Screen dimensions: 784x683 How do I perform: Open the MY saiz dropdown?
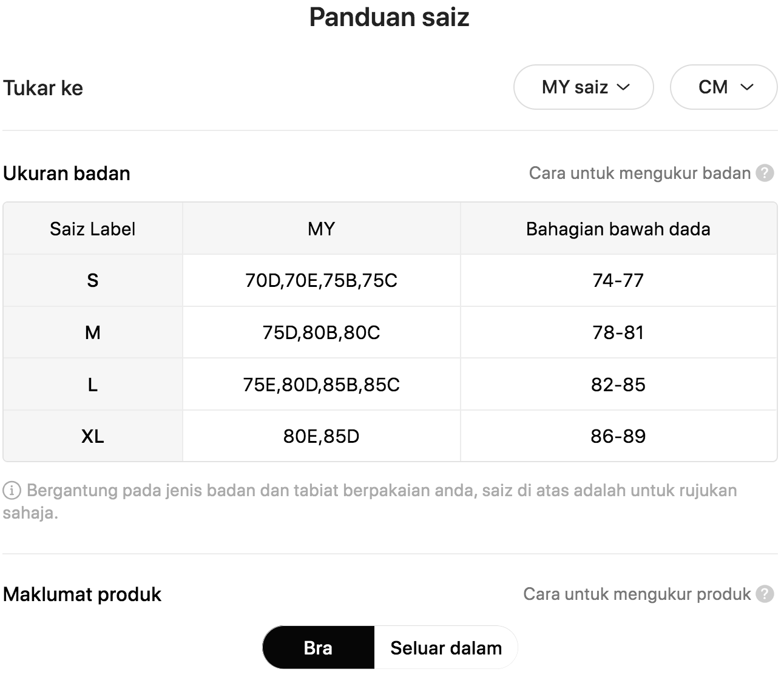pyautogui.click(x=584, y=87)
